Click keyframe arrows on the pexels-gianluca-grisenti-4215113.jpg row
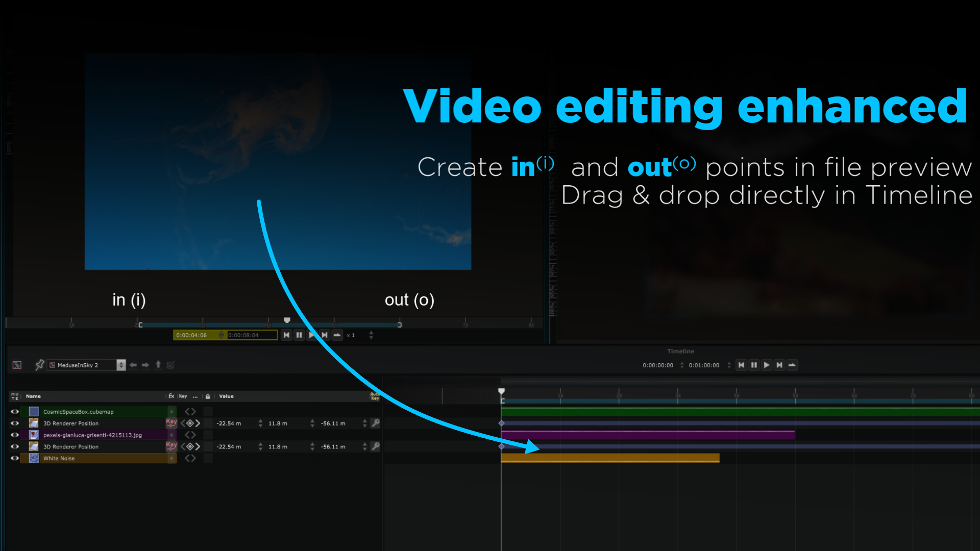Image resolution: width=980 pixels, height=551 pixels. coord(190,435)
